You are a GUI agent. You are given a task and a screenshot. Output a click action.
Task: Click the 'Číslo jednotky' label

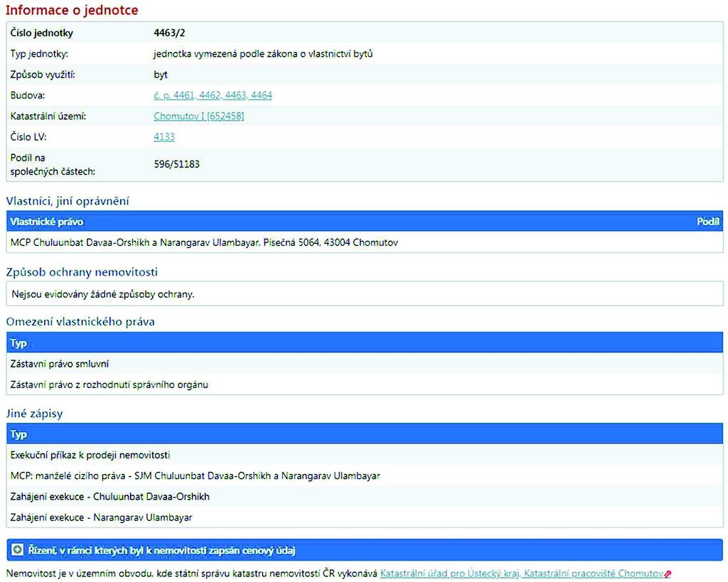pos(42,33)
